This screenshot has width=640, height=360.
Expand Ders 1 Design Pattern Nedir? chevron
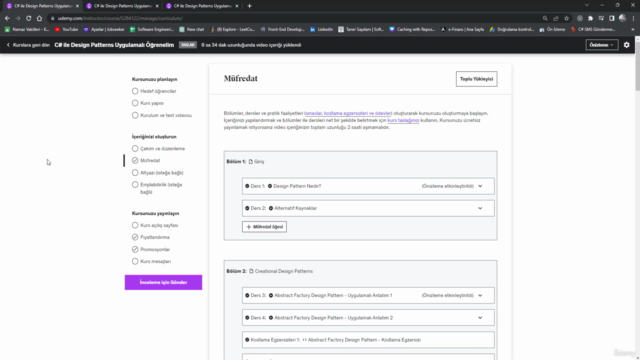(x=480, y=186)
